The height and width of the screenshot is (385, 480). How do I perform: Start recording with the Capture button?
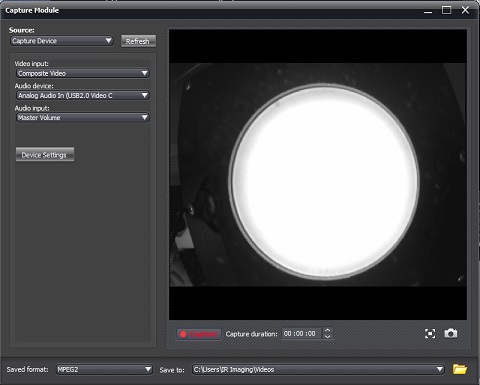pos(199,334)
